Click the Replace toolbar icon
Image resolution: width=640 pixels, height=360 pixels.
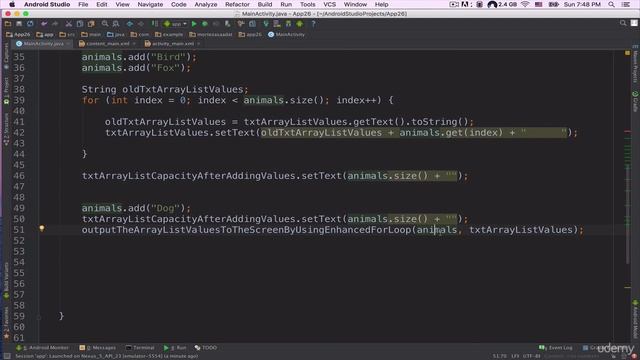tap(116, 24)
